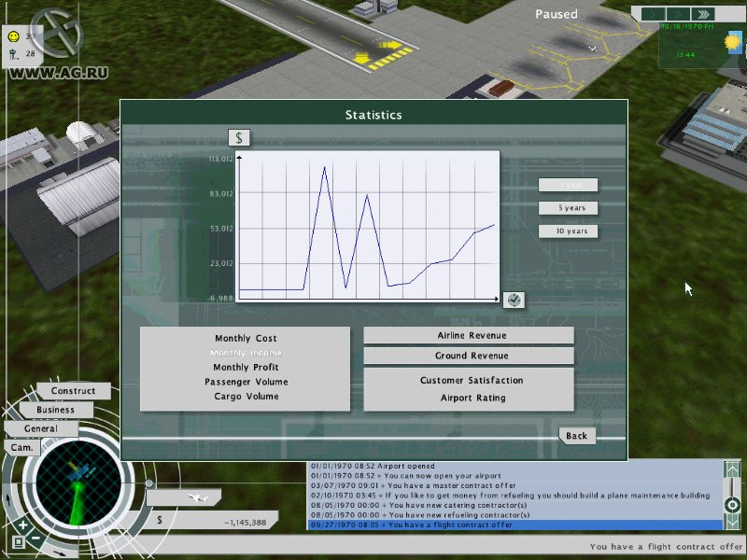Select the 1 year time range
Viewport: 747px width, 560px height.
(568, 185)
